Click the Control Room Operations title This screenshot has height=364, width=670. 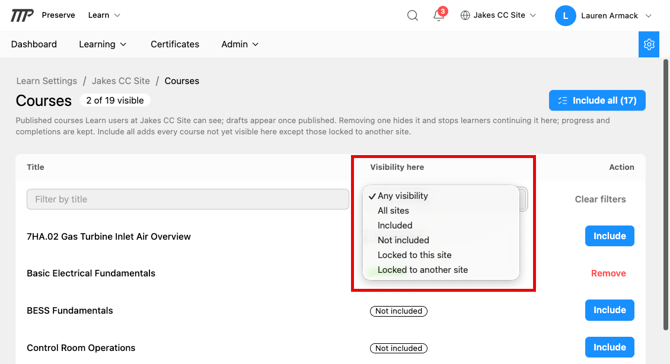coord(81,348)
